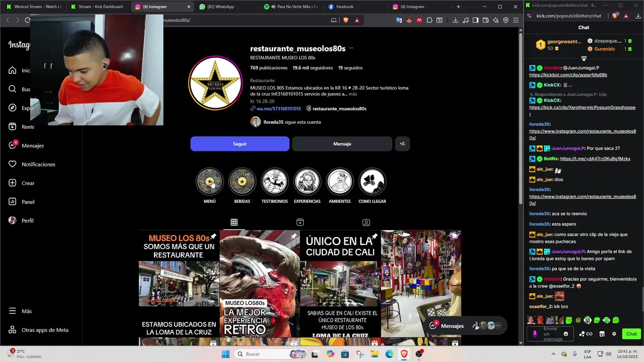Open wa.me/573168101015 link
This screenshot has height=362, width=644.
(x=279, y=109)
